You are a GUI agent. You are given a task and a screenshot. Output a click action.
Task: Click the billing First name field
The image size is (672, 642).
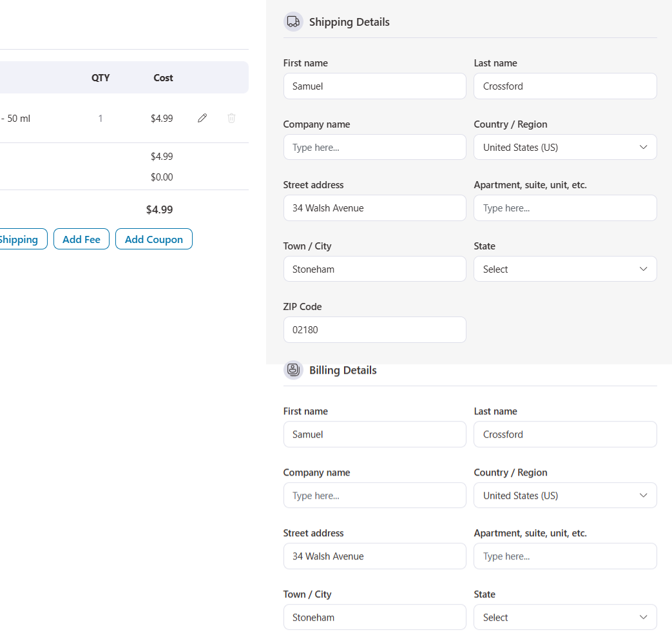click(x=374, y=434)
